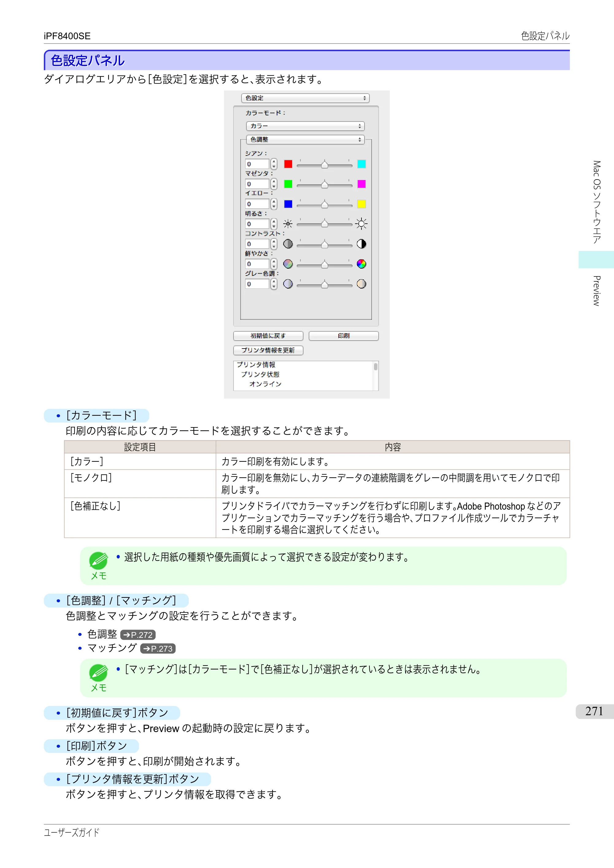The height and width of the screenshot is (868, 614).
Task: Click the vivid color wheel icon
Action: 361,264
